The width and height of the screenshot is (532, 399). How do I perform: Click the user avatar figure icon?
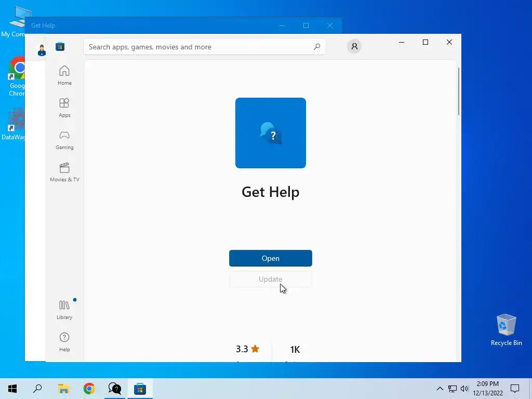click(x=42, y=50)
